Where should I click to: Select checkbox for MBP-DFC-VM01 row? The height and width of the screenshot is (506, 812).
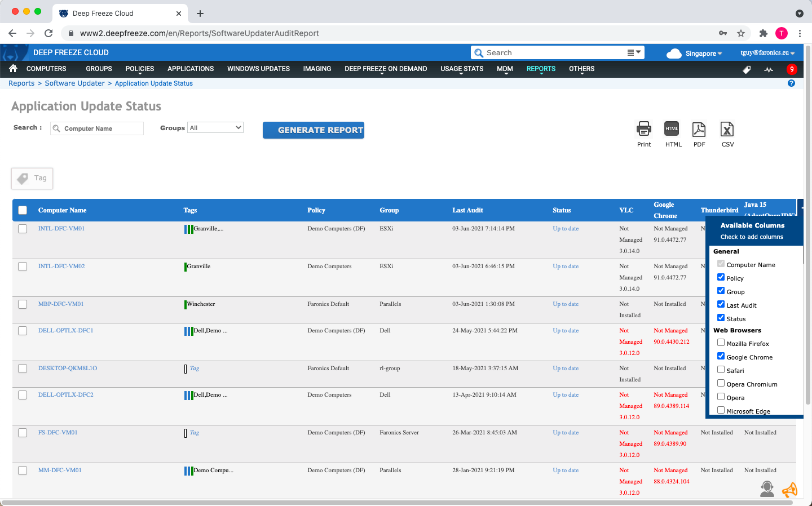pos(23,304)
